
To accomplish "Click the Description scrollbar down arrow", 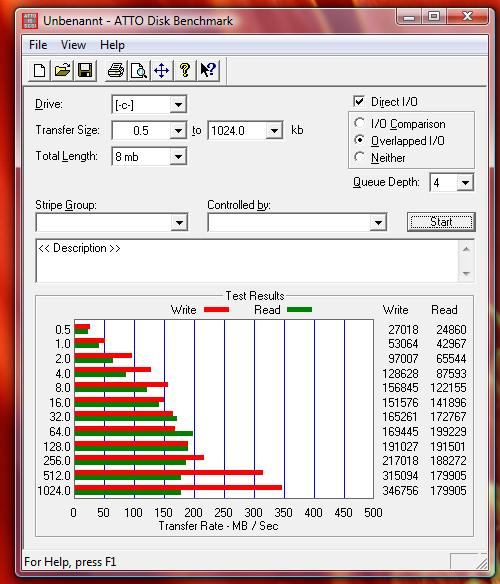I will 466,273.
